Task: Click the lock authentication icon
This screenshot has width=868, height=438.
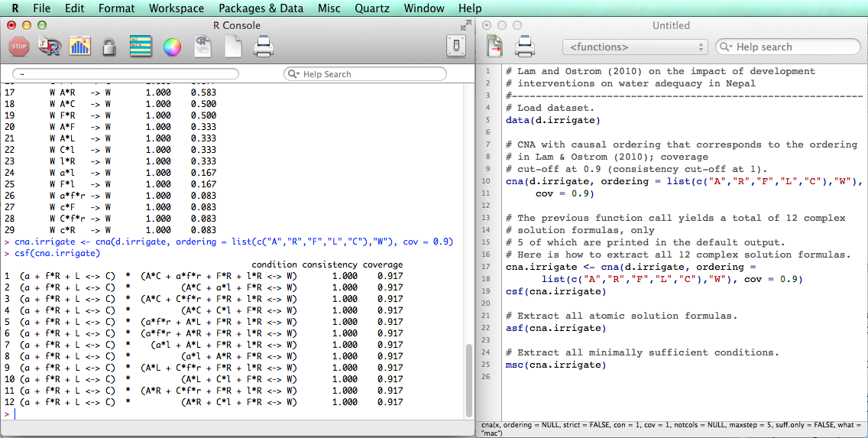Action: [x=109, y=47]
